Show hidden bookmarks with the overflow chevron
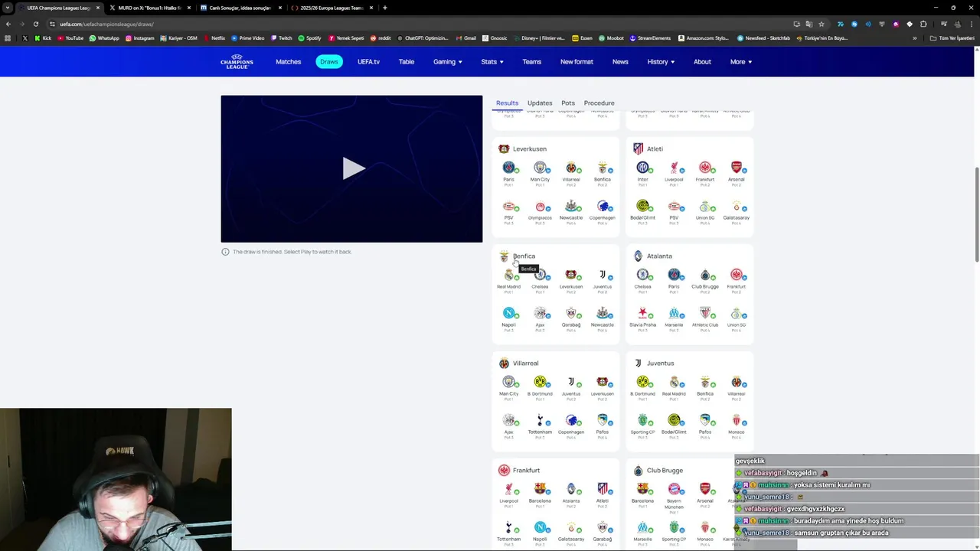 click(914, 37)
